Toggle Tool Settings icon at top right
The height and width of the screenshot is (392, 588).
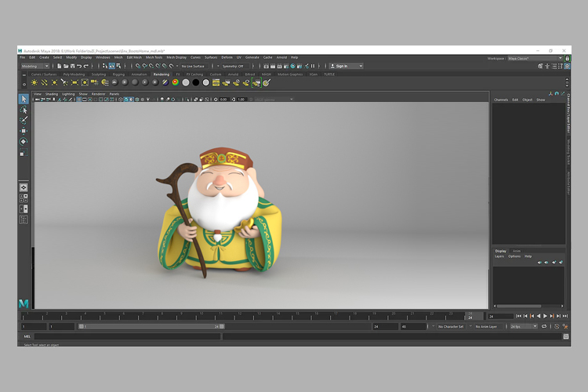pos(561,66)
